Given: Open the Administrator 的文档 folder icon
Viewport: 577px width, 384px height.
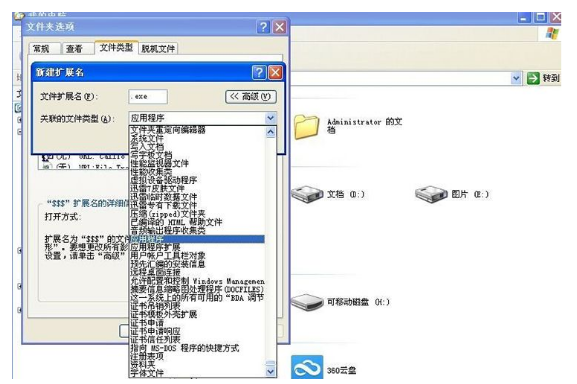Looking at the screenshot, I should click(x=307, y=126).
